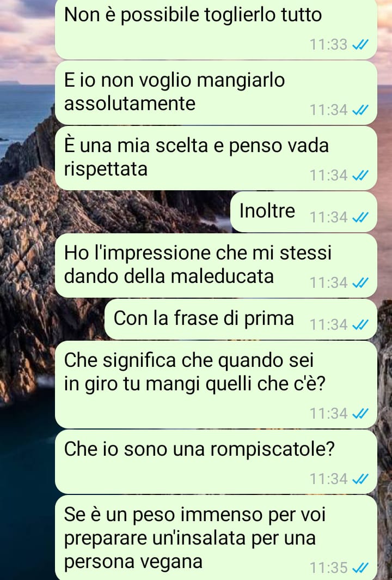This screenshot has height=580, width=392.
Task: Tap the read-receipt checkmarks on 'Non è possibile toglierlo tutto'
Action: pos(360,45)
